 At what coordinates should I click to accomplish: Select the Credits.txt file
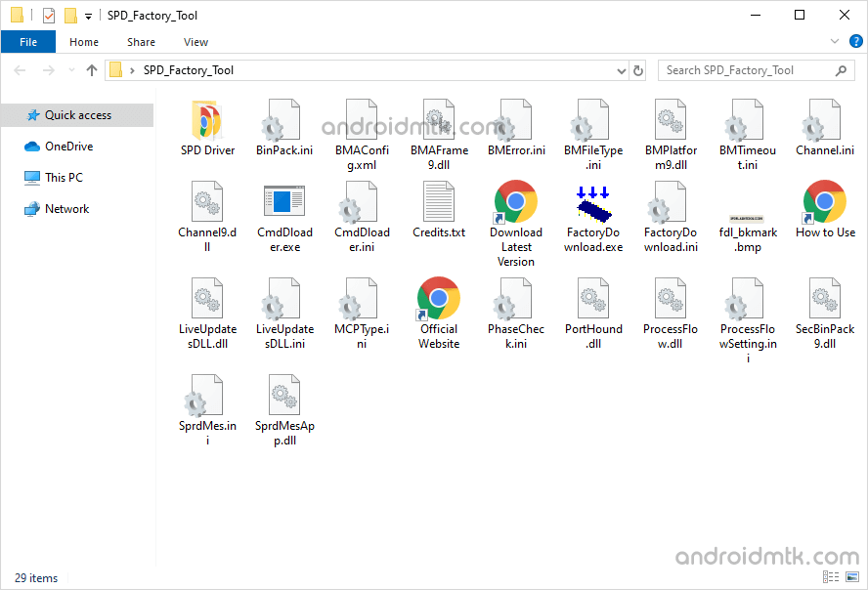439,210
